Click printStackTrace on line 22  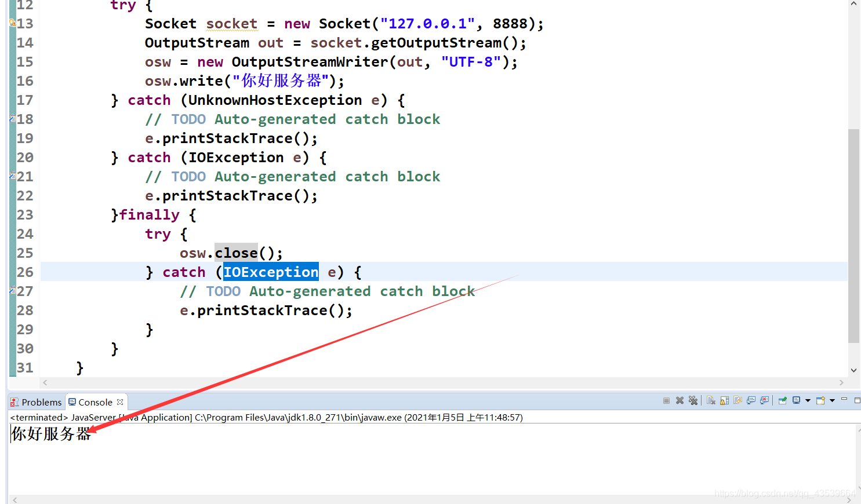click(227, 196)
